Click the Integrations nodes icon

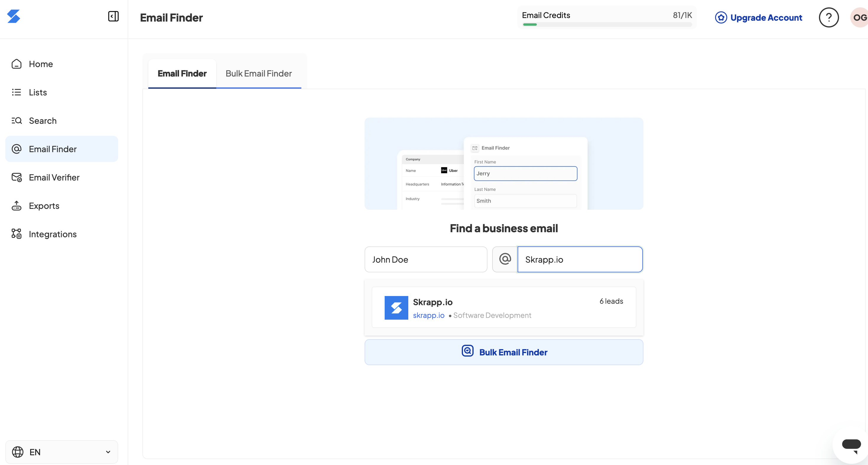[x=17, y=234]
